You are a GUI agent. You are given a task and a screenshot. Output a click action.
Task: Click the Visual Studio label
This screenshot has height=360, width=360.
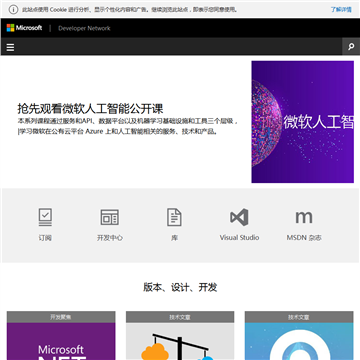point(239,238)
